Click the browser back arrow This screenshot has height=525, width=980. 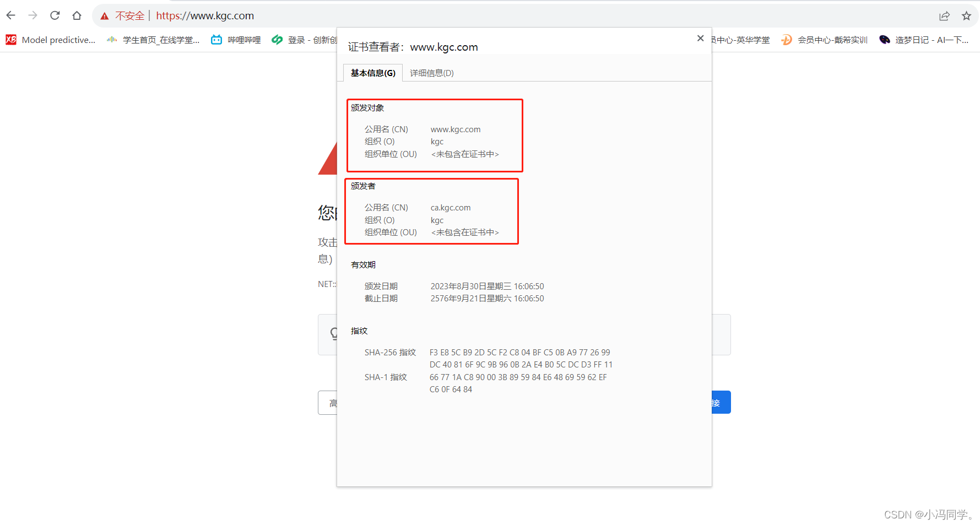11,15
